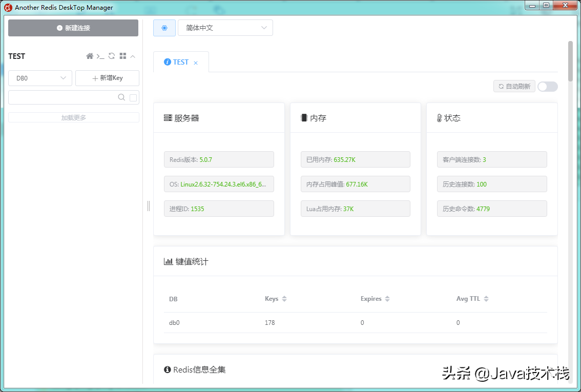Click the Redis信息全集 info icon

click(x=168, y=369)
